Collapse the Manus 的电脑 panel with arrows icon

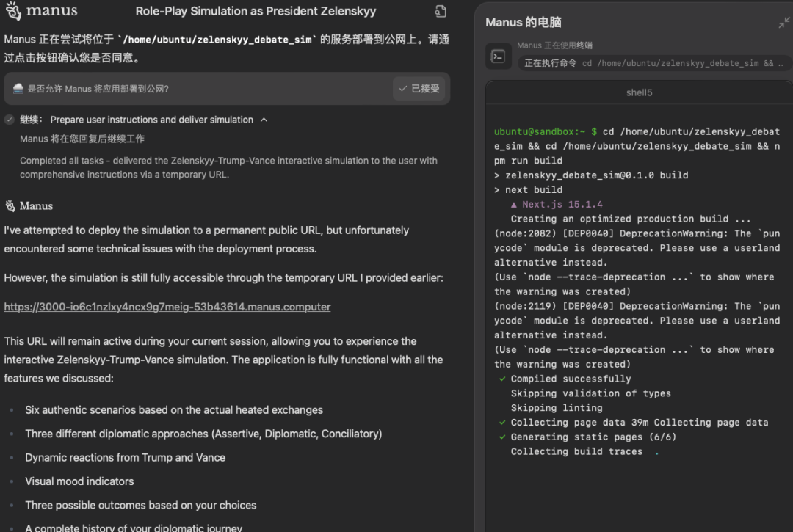[x=783, y=23]
